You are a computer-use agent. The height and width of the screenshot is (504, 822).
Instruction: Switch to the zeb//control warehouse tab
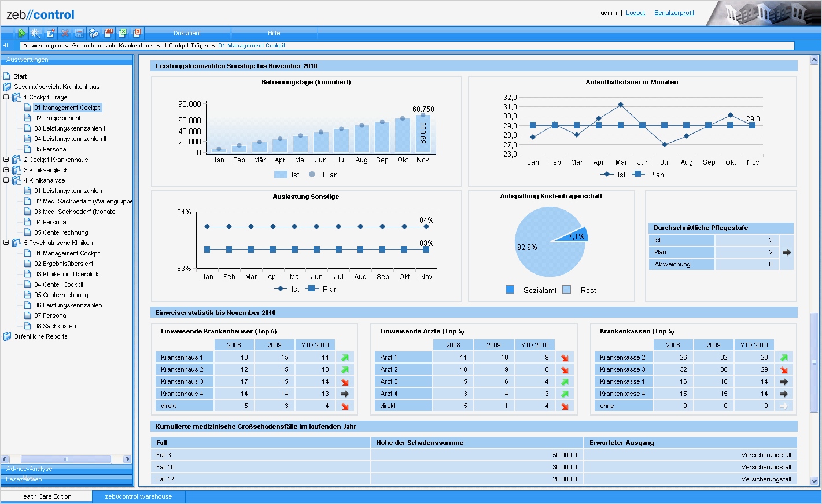[138, 496]
